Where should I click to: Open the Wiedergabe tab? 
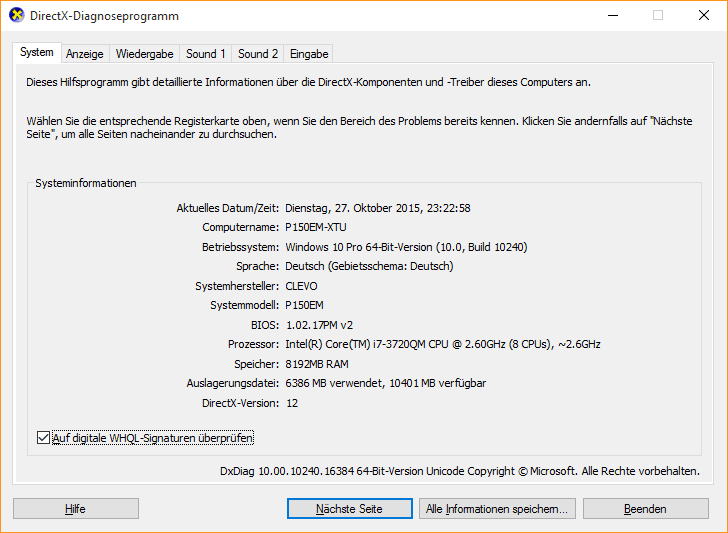click(x=144, y=54)
